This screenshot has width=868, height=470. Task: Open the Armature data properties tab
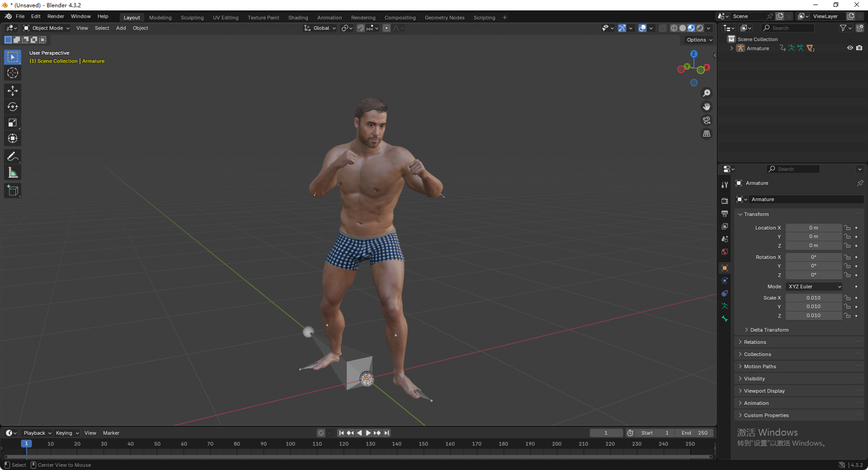click(724, 306)
